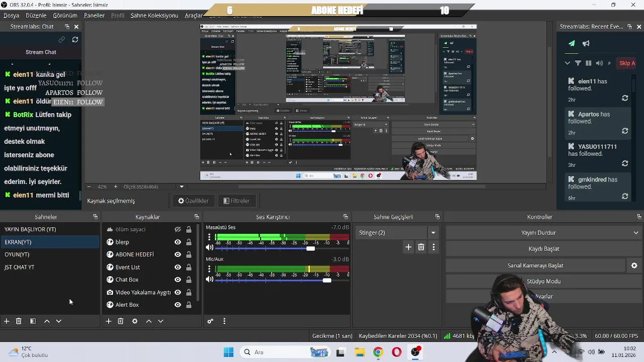The image size is (644, 362).
Task: Open scene filters icon in Sahneler toolbar
Action: [33, 321]
